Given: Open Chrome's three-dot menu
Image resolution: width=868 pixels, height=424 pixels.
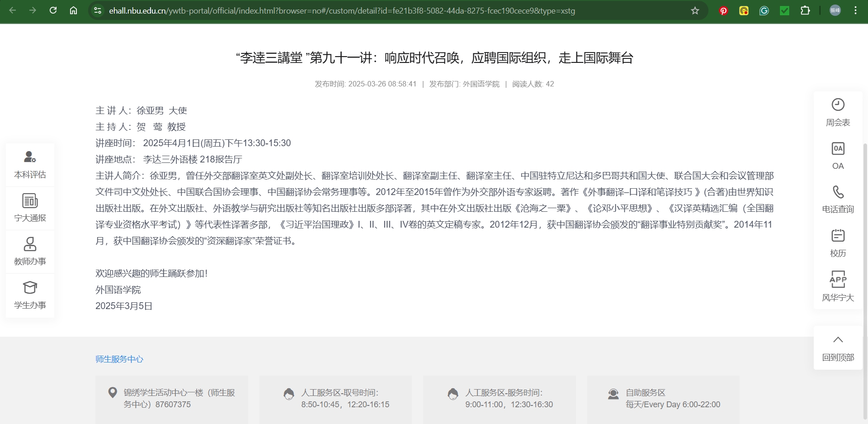Looking at the screenshot, I should [855, 10].
